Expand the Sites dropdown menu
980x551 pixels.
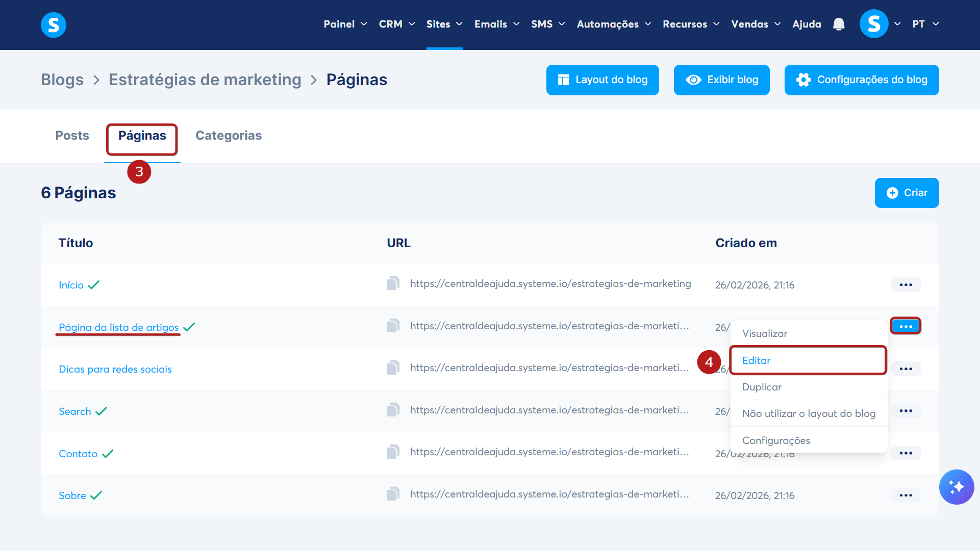click(444, 24)
